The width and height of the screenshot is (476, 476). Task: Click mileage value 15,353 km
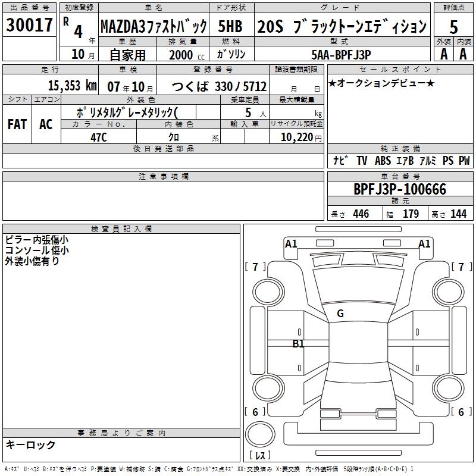pos(72,86)
